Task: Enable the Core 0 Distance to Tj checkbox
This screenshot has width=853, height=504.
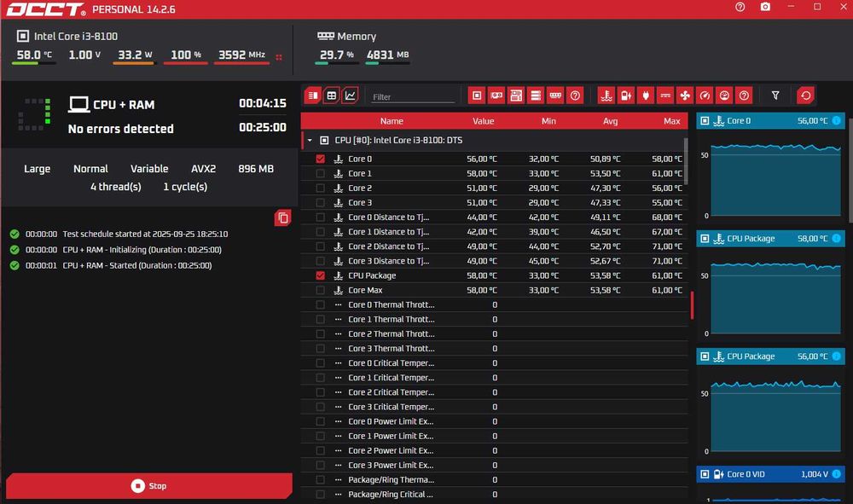Action: [321, 217]
